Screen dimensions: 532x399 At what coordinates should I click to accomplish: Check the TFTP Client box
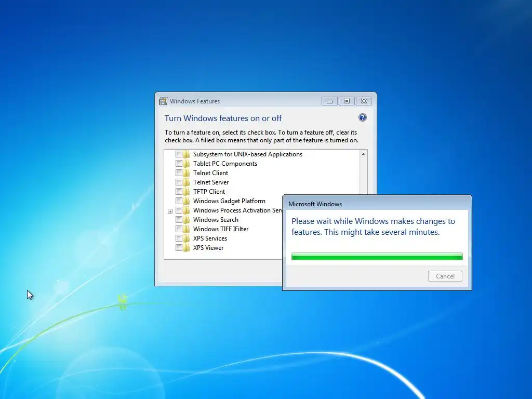[179, 192]
